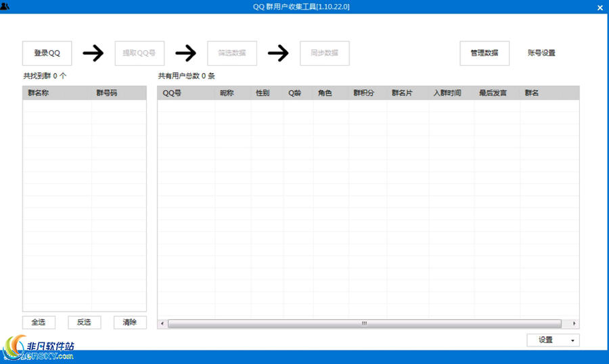Click the 全选 button under group list
609x364 pixels.
[x=39, y=323]
